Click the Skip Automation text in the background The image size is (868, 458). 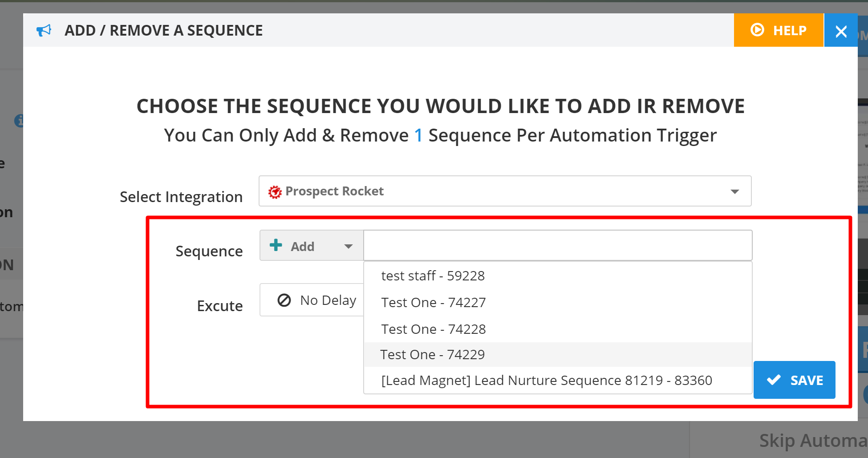click(x=812, y=441)
